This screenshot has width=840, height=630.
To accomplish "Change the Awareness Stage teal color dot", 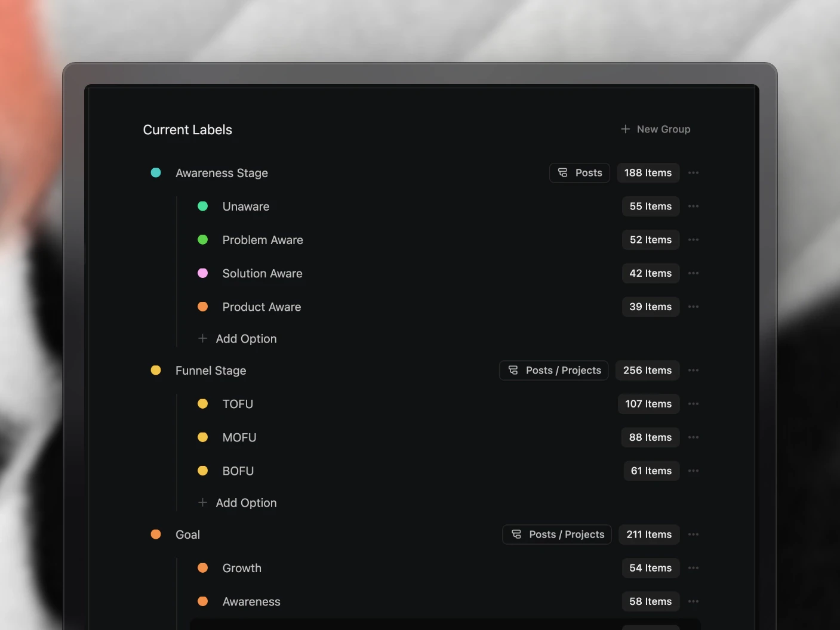I will [156, 173].
